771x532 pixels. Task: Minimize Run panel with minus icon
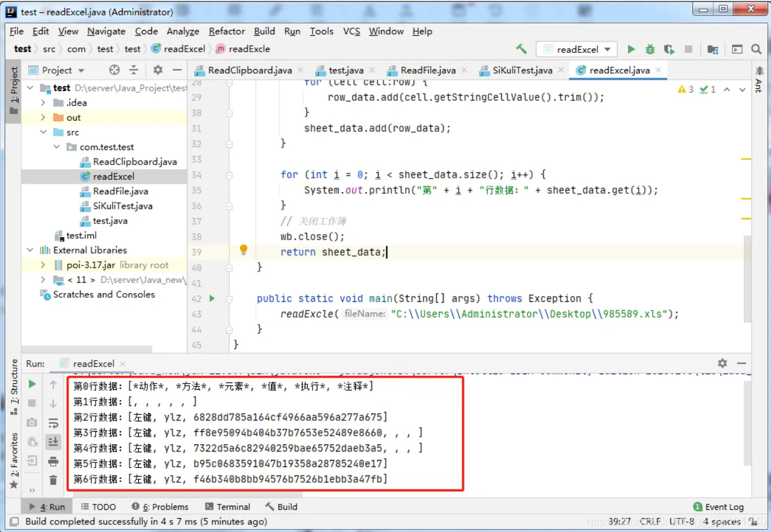point(742,363)
